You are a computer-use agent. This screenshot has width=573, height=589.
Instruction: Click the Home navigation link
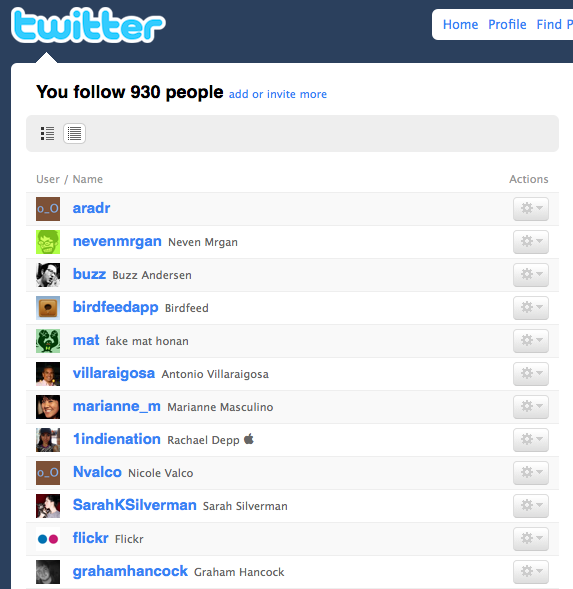[460, 24]
